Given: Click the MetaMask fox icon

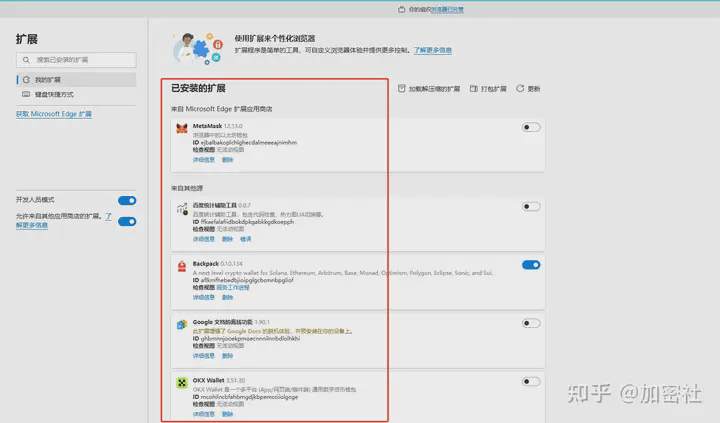Looking at the screenshot, I should [182, 128].
